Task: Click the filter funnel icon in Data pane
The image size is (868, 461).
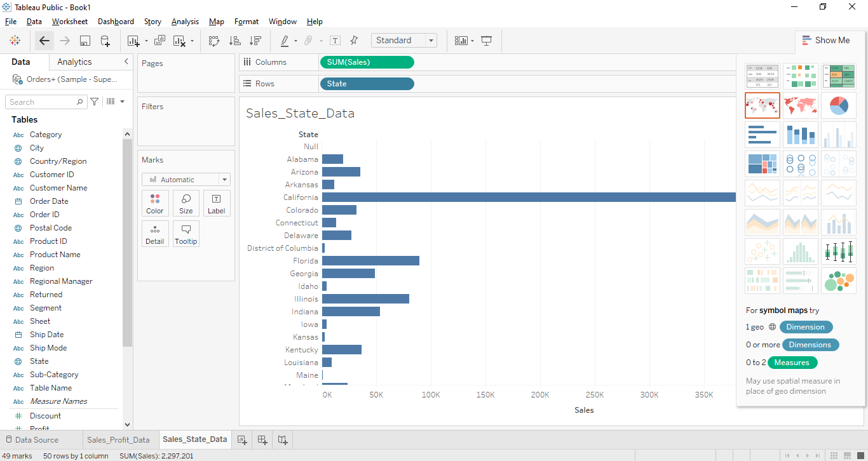Action: [95, 102]
